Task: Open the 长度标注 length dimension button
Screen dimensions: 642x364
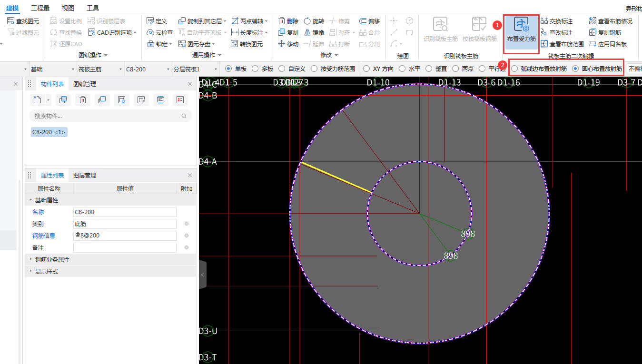Action: 249,32
